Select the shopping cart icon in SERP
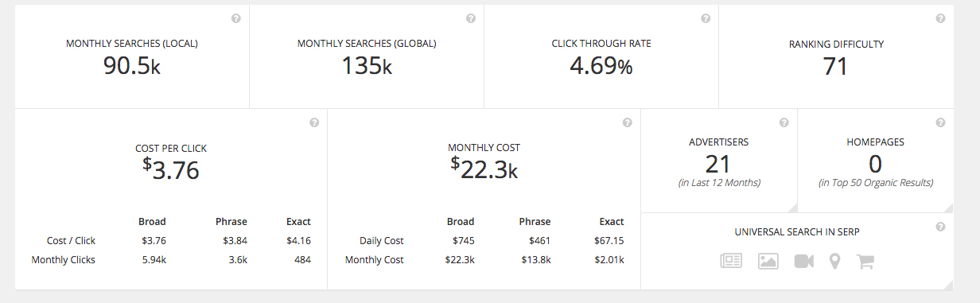980x303 pixels. click(865, 261)
